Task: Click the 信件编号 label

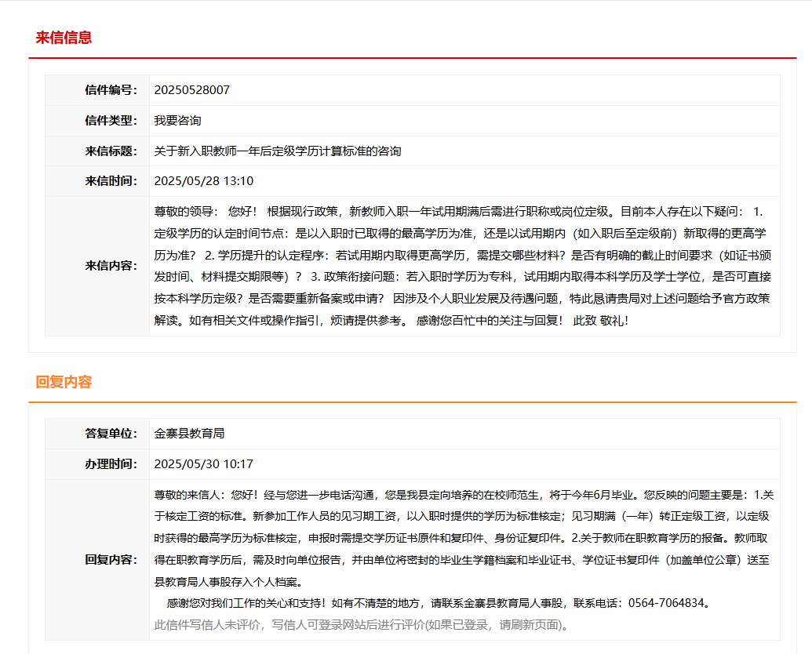Action: click(111, 90)
